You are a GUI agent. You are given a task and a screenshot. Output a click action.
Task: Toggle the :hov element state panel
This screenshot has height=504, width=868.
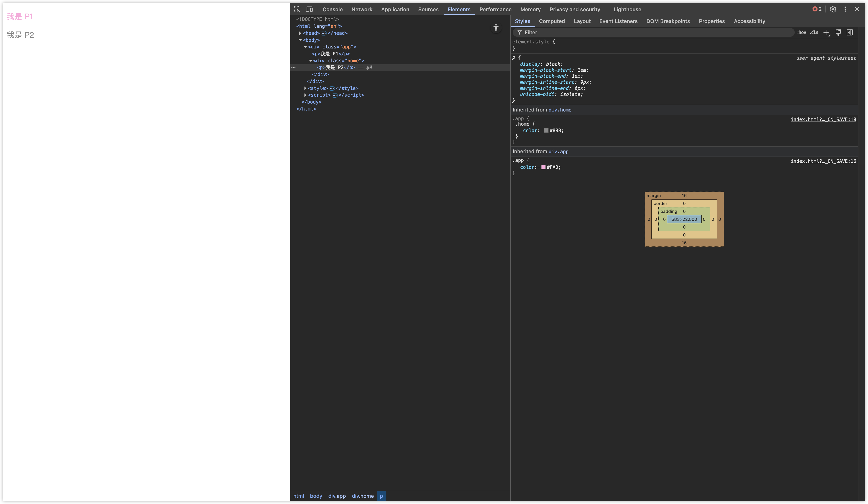(801, 32)
